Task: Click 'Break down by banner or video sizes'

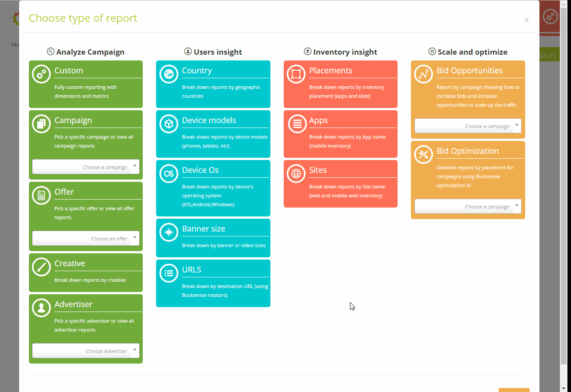Action: (224, 245)
